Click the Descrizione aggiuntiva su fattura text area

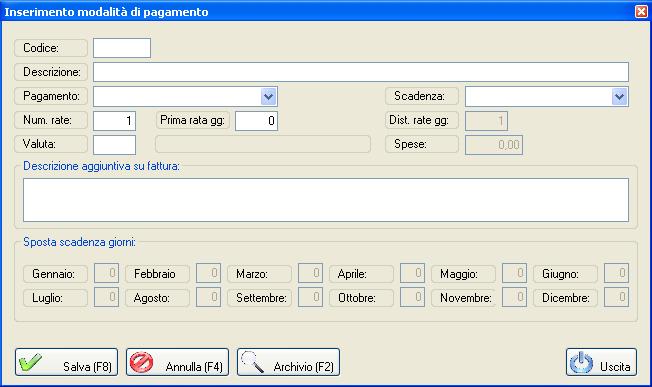pyautogui.click(x=326, y=200)
